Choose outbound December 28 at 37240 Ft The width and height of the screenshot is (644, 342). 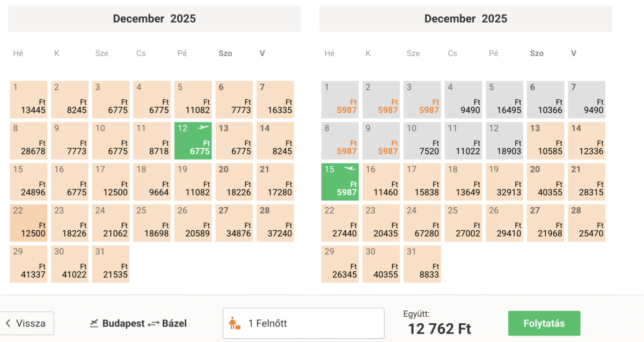point(275,223)
